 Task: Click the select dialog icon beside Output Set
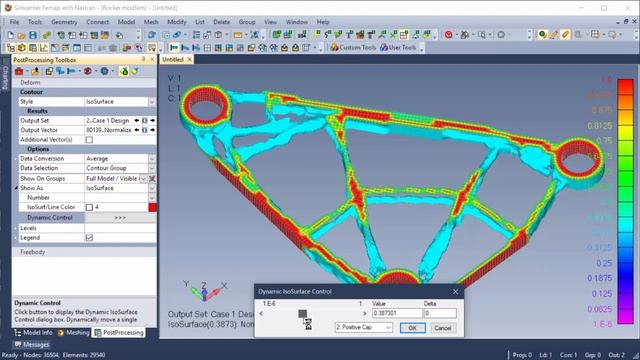coord(144,120)
